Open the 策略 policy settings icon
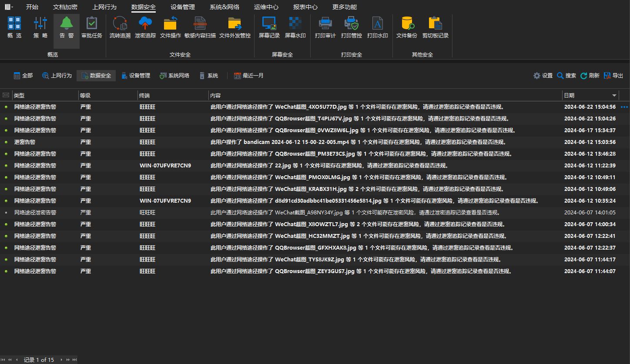Image resolution: width=630 pixels, height=364 pixels. 40,27
